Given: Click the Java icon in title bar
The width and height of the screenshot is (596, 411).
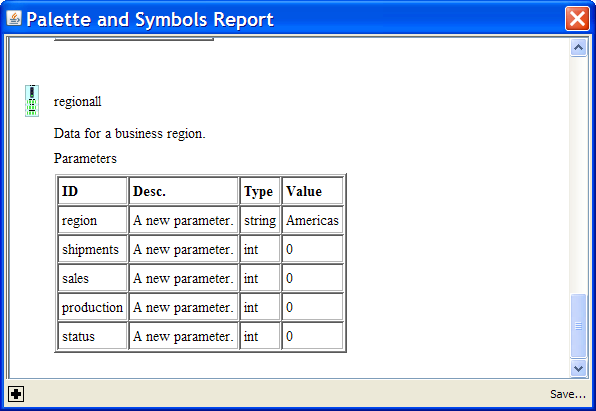Looking at the screenshot, I should coord(14,18).
